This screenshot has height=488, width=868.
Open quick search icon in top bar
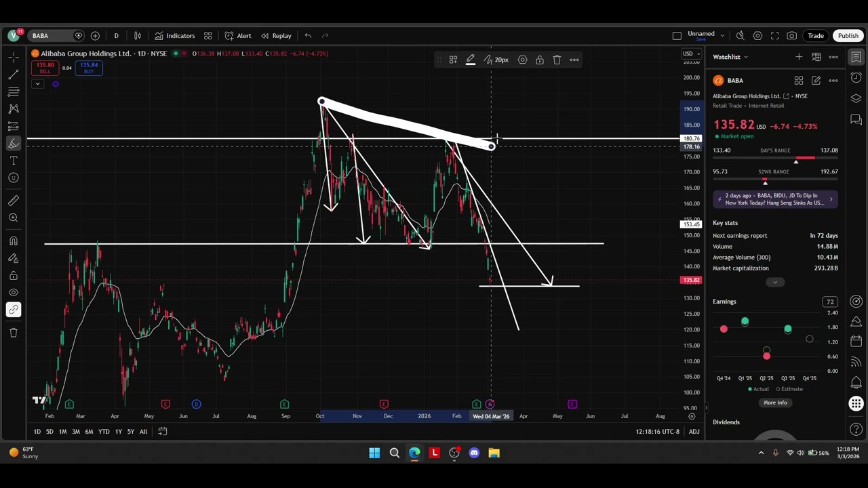[741, 36]
